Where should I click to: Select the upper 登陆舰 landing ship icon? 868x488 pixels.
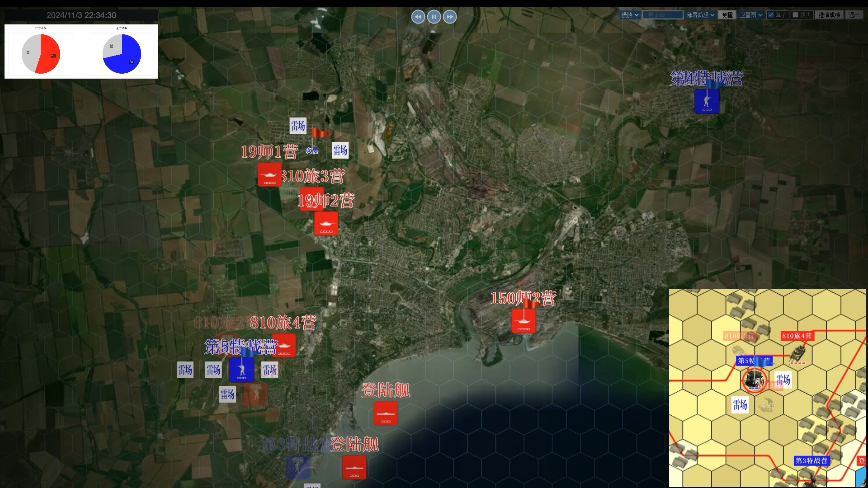386,413
